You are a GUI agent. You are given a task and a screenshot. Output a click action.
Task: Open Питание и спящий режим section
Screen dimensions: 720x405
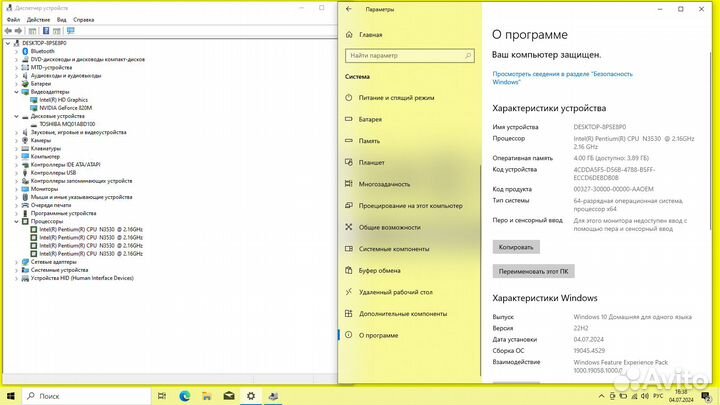(396, 98)
